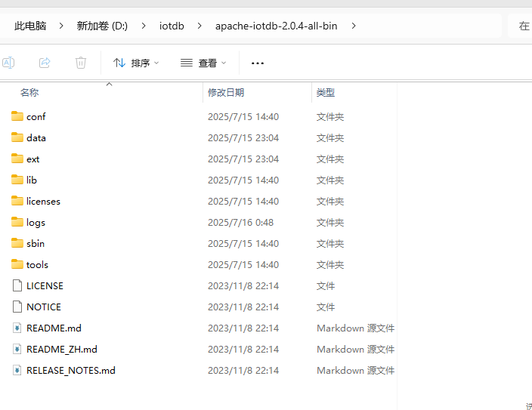Select the NOTICE file icon
The width and height of the screenshot is (532, 410).
click(x=17, y=307)
